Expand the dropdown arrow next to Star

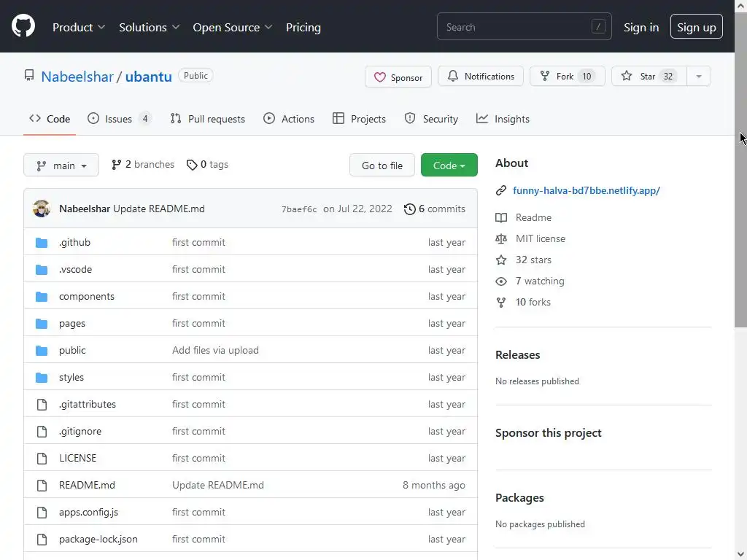pyautogui.click(x=698, y=76)
